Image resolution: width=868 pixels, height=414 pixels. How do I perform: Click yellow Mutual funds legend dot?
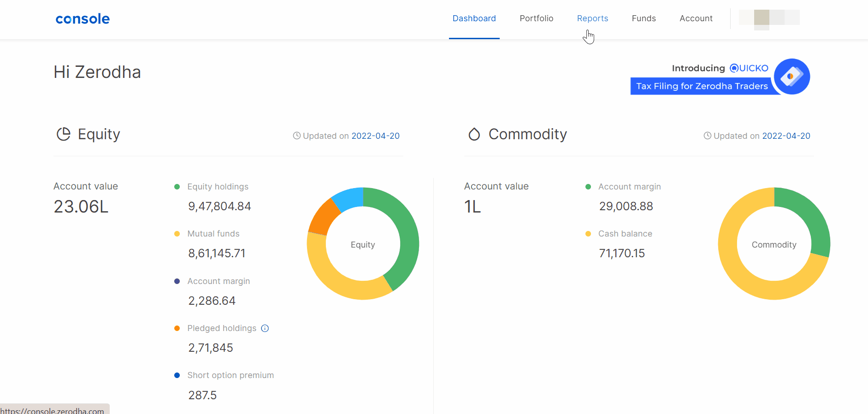[x=177, y=234]
